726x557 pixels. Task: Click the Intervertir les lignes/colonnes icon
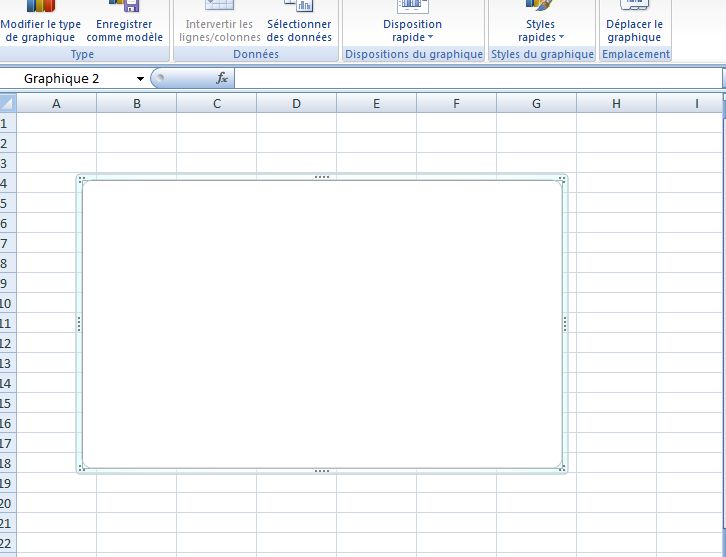[x=219, y=6]
